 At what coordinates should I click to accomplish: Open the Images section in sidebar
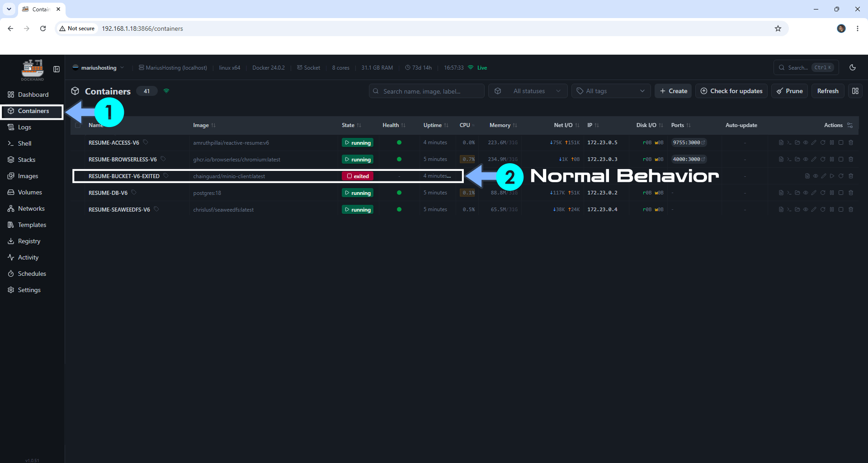[32, 176]
